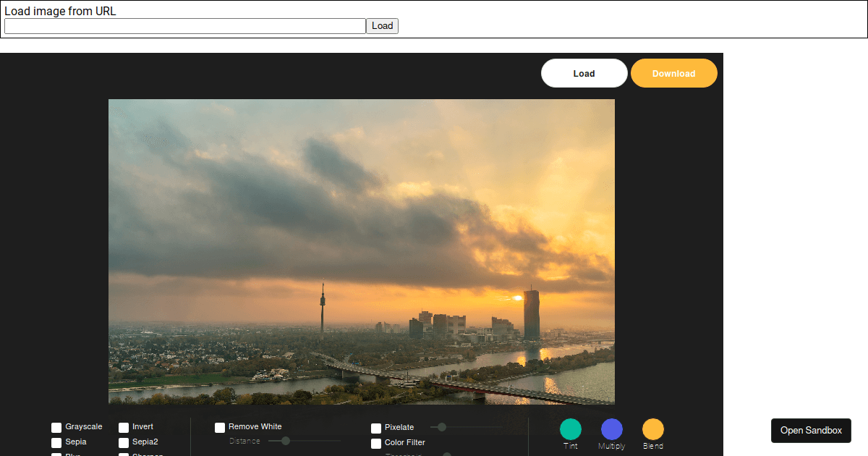The width and height of the screenshot is (868, 456).
Task: Open Sandbox via the black button
Action: point(811,430)
